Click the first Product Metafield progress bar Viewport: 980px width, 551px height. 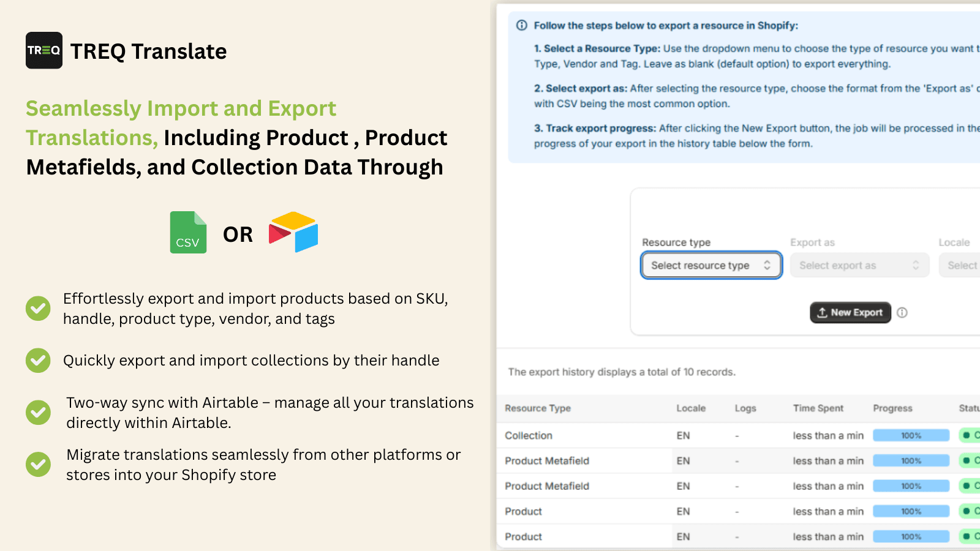point(911,460)
